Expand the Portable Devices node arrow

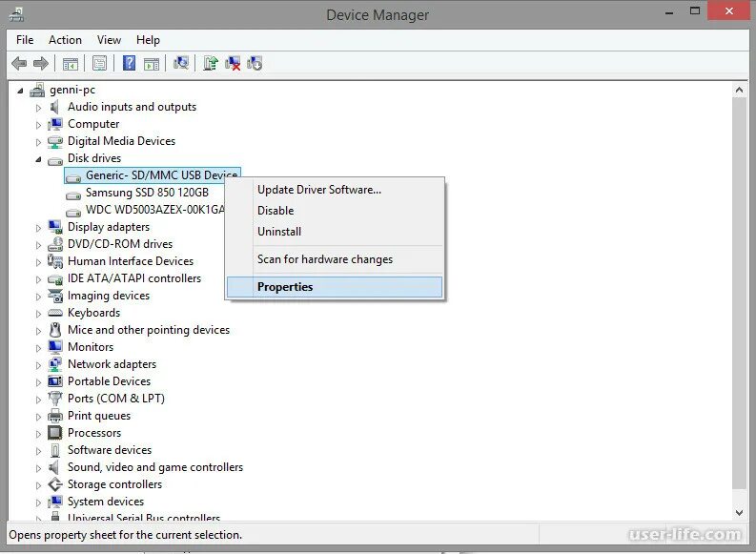coord(38,381)
